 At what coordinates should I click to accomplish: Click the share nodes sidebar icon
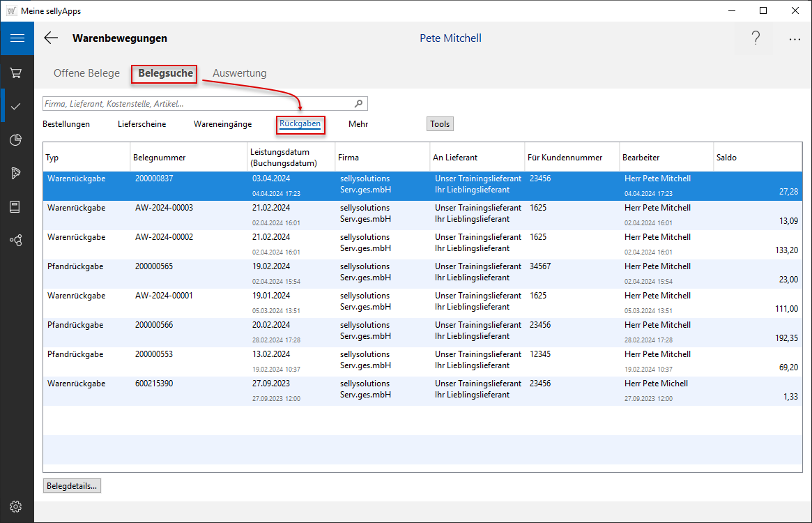click(16, 240)
